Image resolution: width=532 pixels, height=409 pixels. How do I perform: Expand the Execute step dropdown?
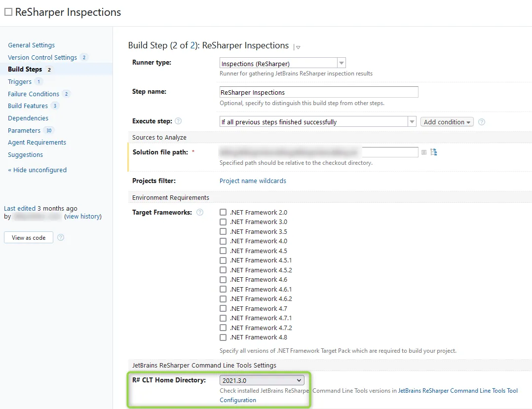(x=318, y=122)
